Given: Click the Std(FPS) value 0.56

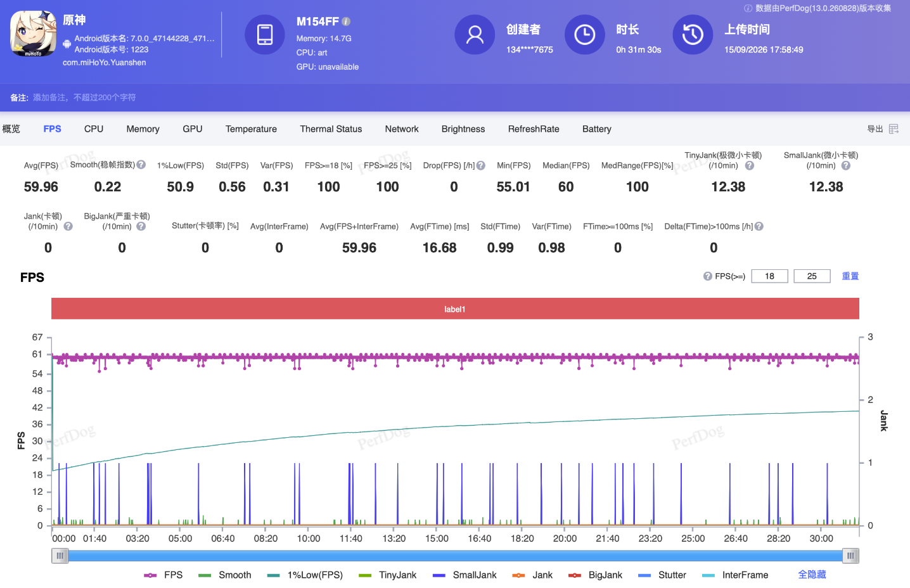Looking at the screenshot, I should click(232, 187).
